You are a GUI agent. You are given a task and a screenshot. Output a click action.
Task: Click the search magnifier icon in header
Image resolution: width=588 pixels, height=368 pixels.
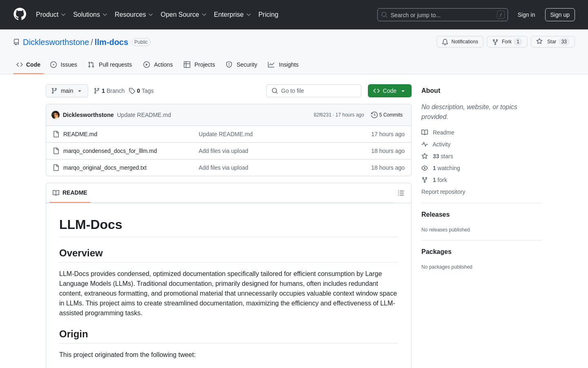[x=384, y=15]
